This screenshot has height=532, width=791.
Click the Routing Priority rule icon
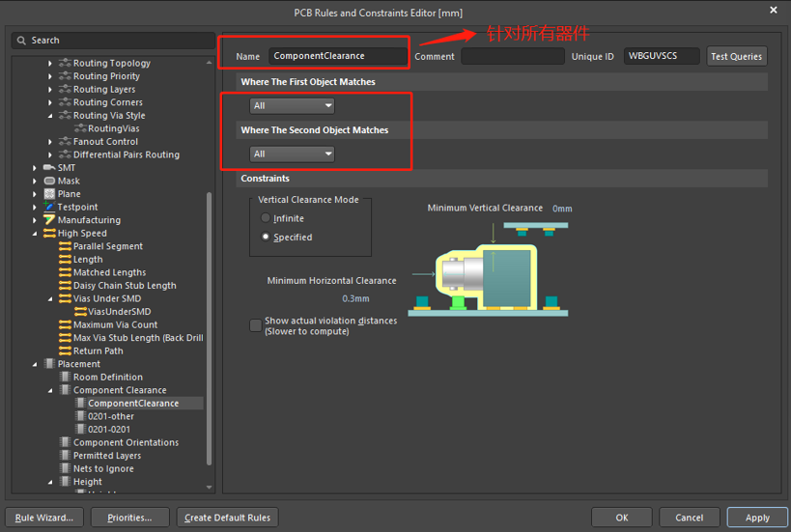65,76
